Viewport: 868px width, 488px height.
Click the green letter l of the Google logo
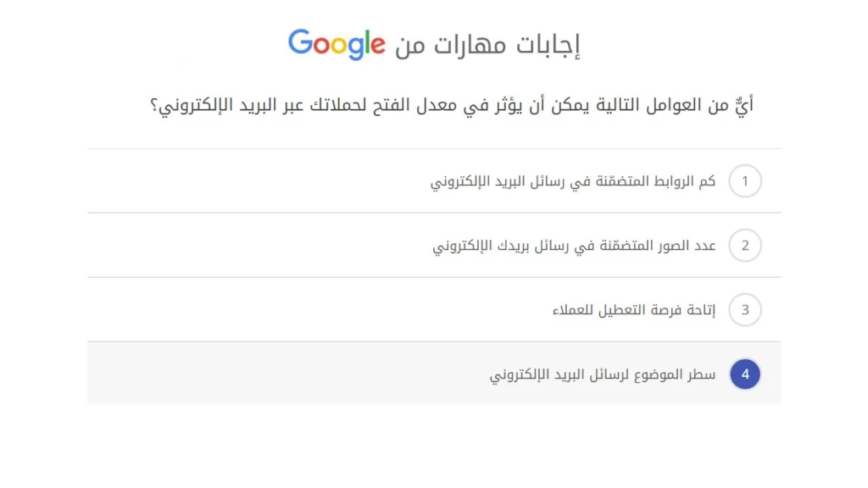(x=367, y=42)
